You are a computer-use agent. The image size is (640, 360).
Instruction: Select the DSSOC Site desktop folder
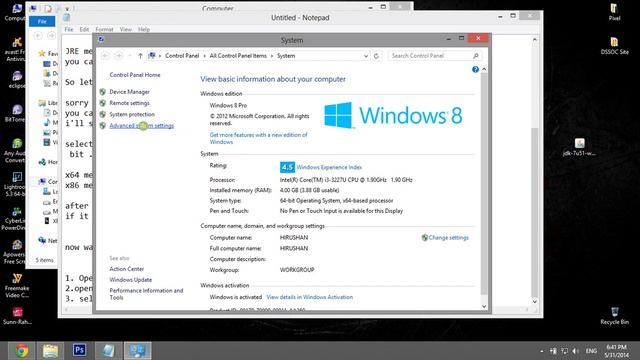tap(614, 46)
